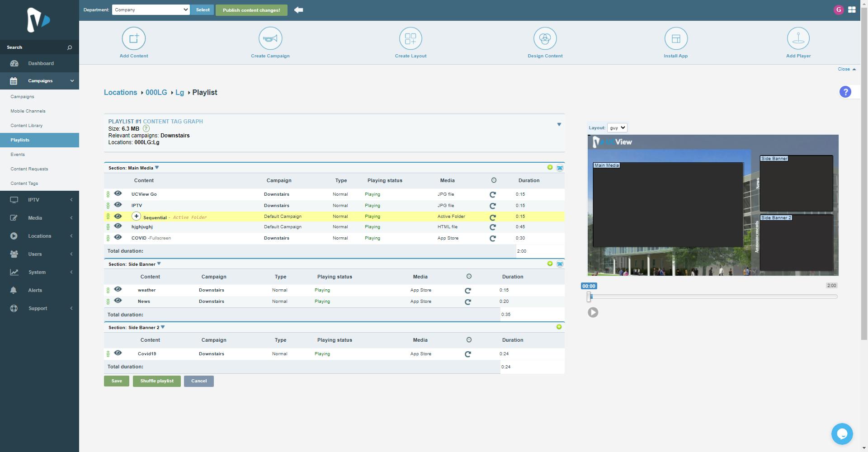The width and height of the screenshot is (868, 452).
Task: Toggle eye visibility for weather row
Action: pos(118,289)
